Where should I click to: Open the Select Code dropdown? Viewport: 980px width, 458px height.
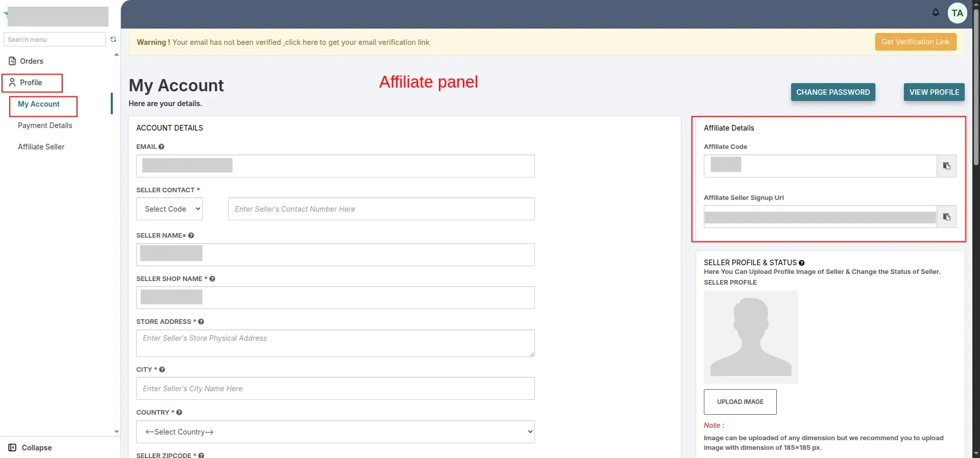point(169,209)
